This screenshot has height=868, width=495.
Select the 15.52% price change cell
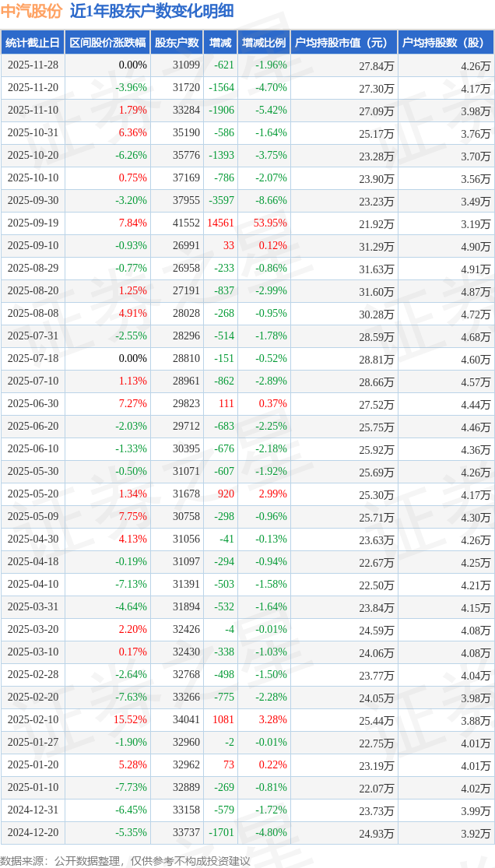(130, 720)
